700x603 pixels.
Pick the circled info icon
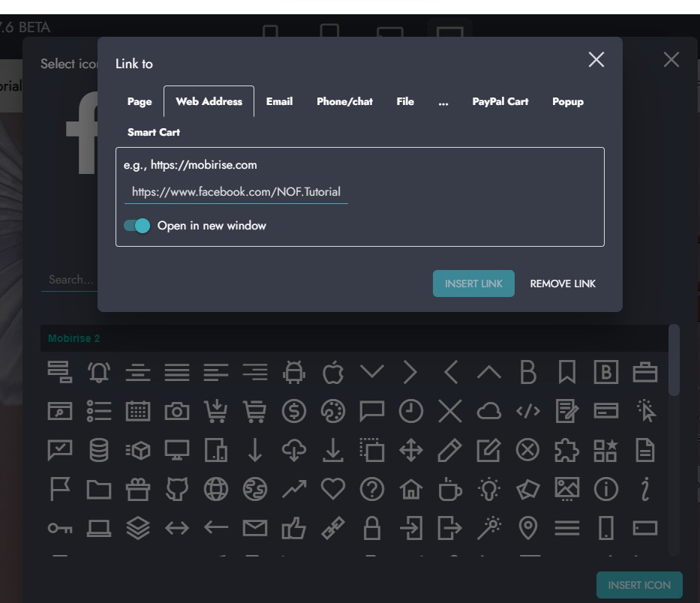coord(605,489)
